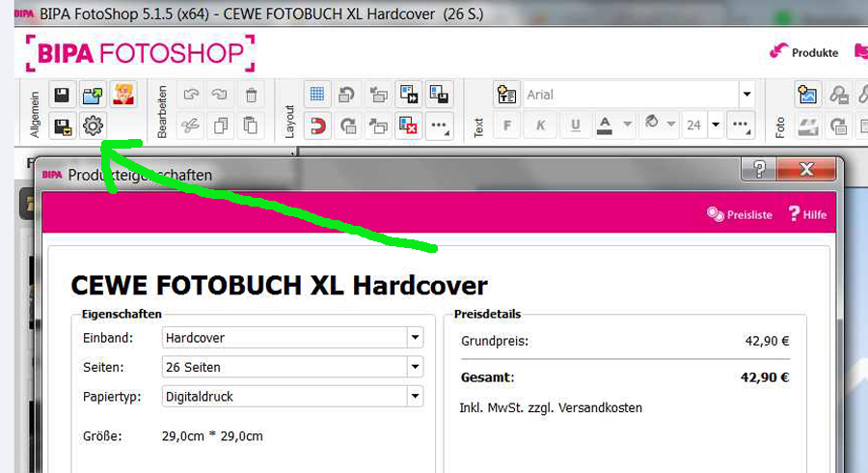Close the Produkteigenschaften dialog

pyautogui.click(x=806, y=169)
